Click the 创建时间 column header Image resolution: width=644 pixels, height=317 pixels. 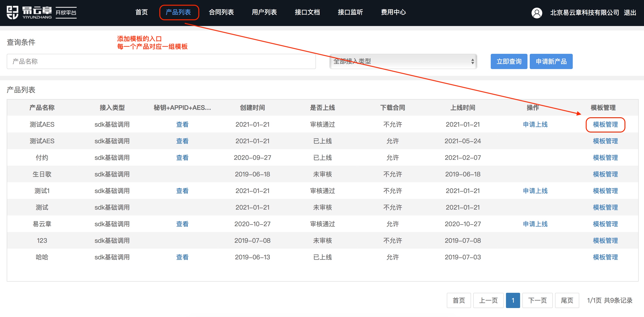pos(252,108)
